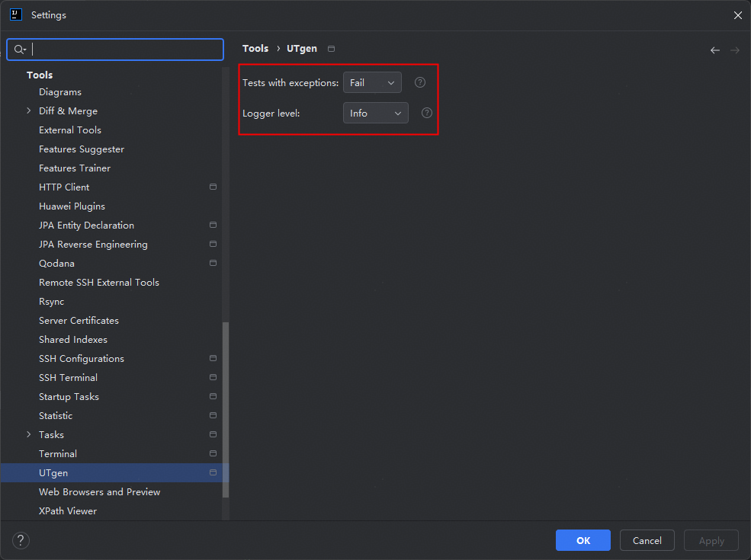
Task: Click the search magnifier icon
Action: tap(20, 50)
